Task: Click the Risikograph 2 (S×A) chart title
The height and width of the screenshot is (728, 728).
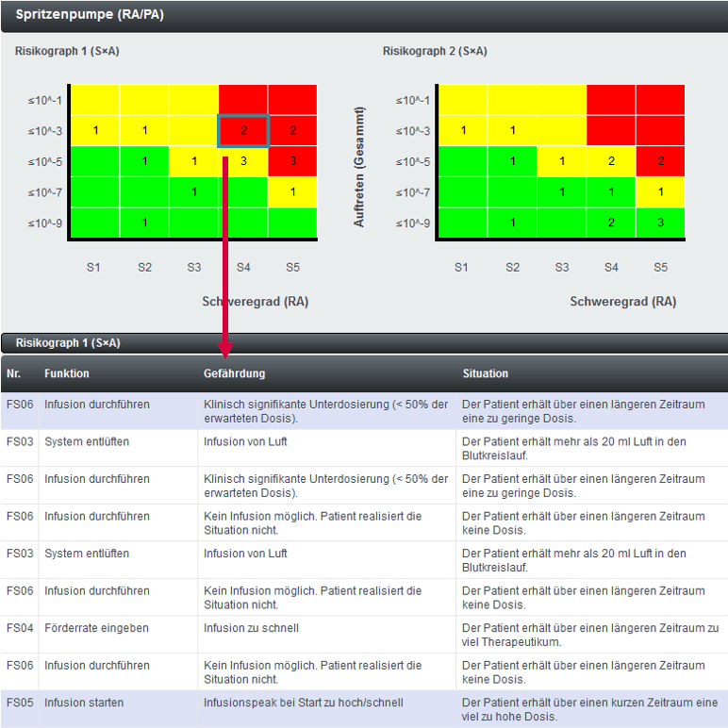Action: 435,51
